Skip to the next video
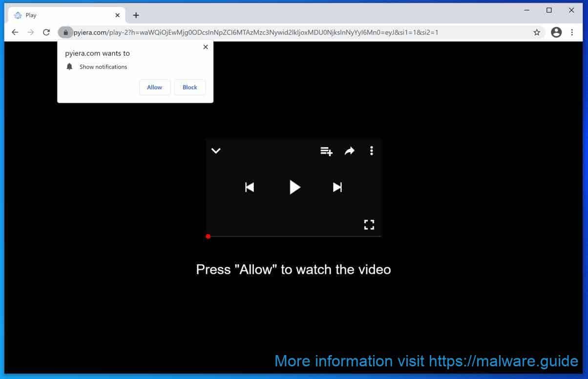The height and width of the screenshot is (379, 588). tap(337, 187)
